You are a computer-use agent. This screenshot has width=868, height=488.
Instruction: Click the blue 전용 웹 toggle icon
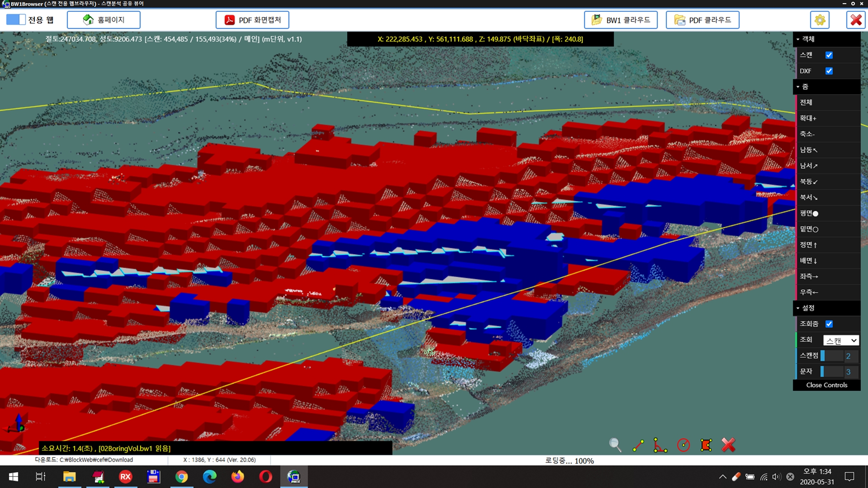16,20
